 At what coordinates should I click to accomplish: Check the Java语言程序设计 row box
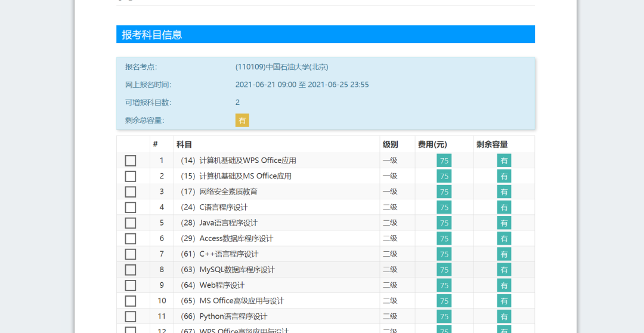(x=130, y=223)
